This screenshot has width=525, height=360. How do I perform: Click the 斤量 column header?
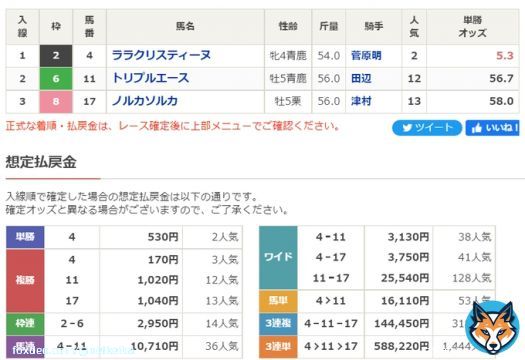[328, 26]
